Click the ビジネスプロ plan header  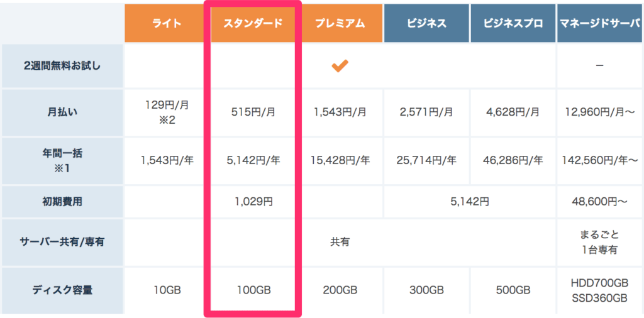tap(513, 23)
